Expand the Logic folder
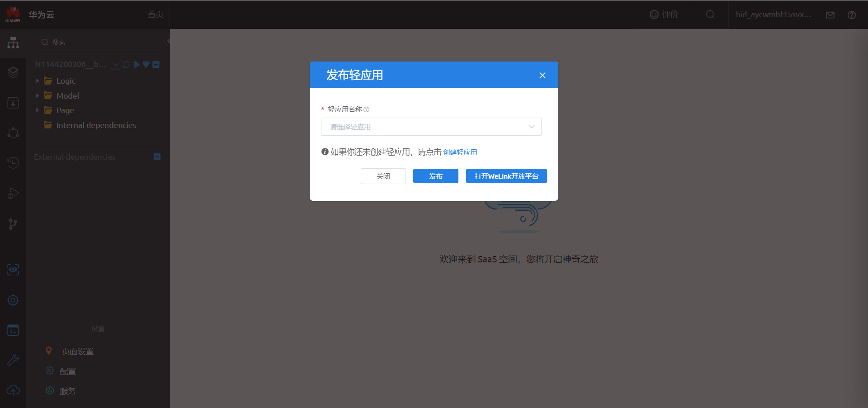This screenshot has height=408, width=868. point(38,81)
